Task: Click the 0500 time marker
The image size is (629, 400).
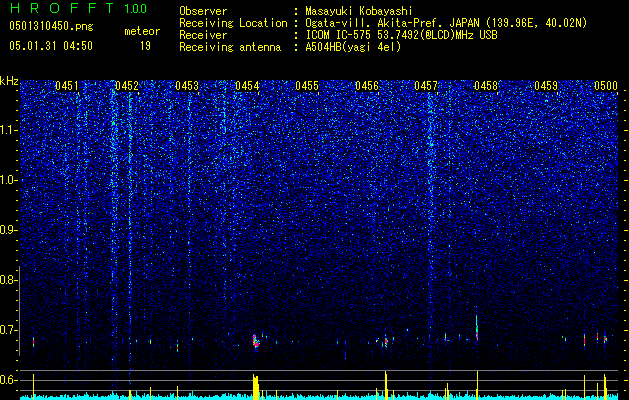Action: click(x=606, y=86)
